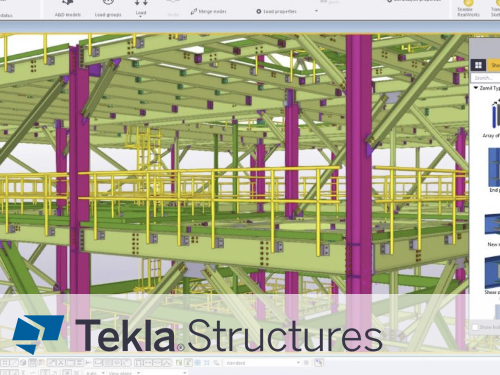Click the magnifier icon in snapping toolbar
500x375 pixels.
tap(216, 363)
